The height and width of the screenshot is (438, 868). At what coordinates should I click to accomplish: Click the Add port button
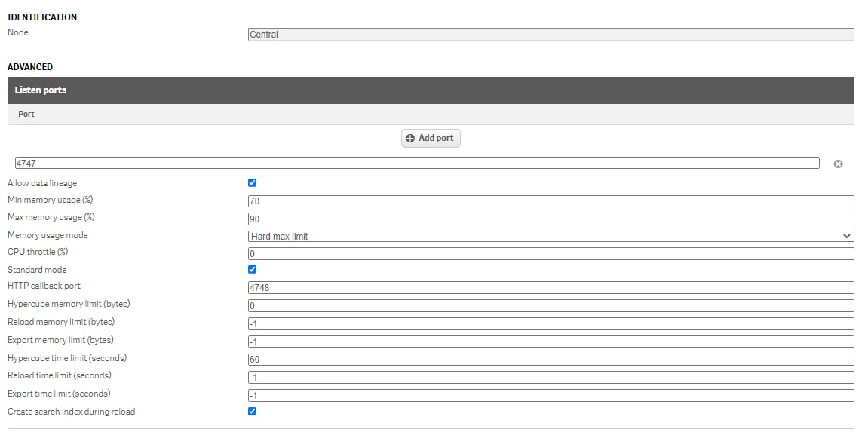click(x=431, y=139)
